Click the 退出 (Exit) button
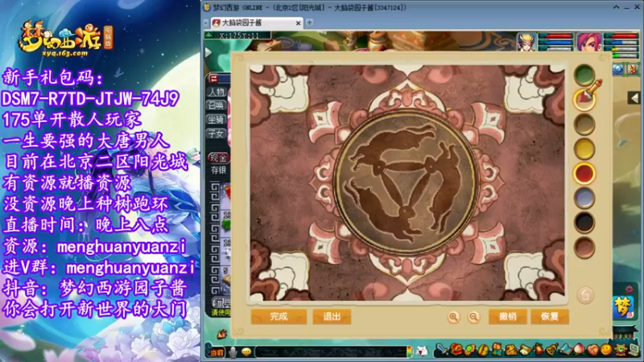The image size is (644, 362). 332,316
